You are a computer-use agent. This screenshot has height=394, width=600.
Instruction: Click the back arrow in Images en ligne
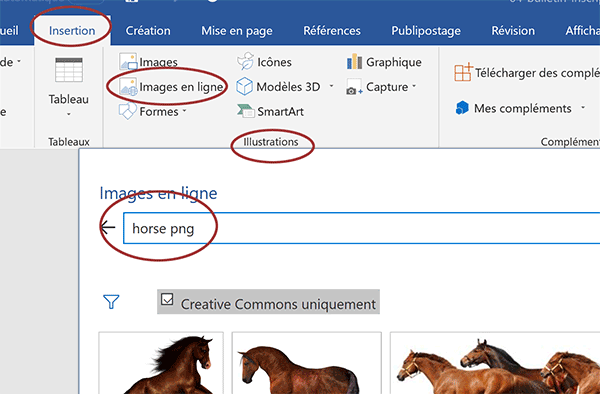coord(108,227)
